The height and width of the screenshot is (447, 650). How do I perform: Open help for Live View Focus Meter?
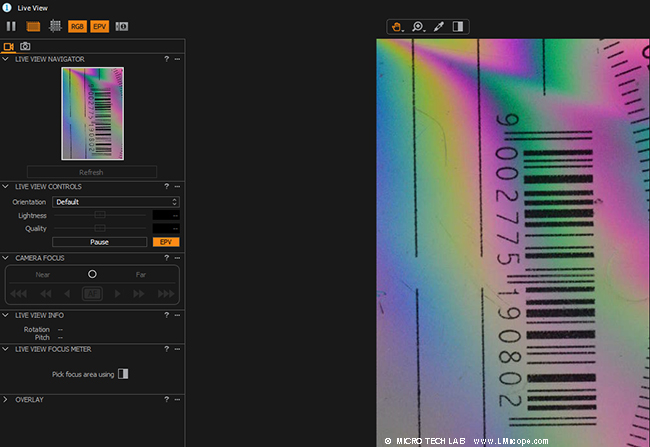pos(167,349)
